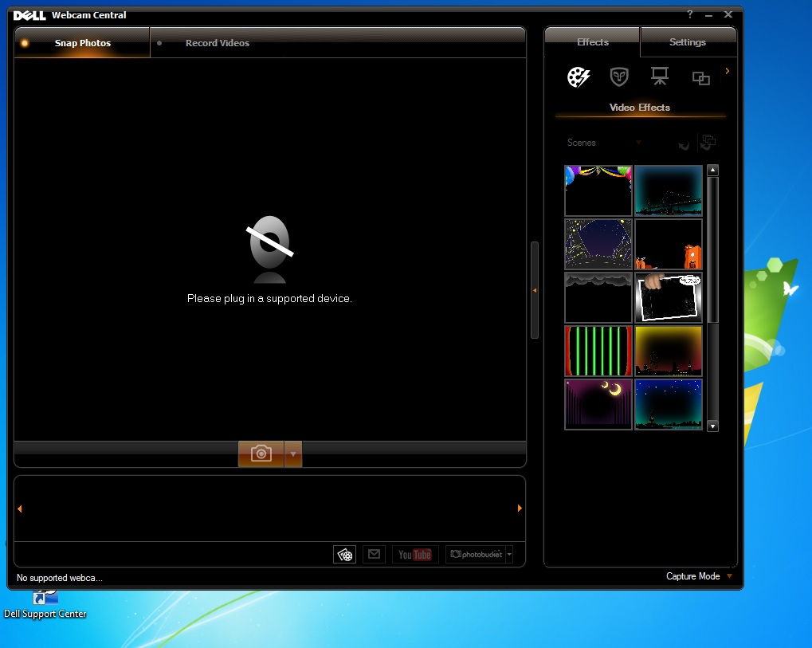Open the snapshot options dropdown arrow
This screenshot has height=648, width=812.
pos(293,454)
